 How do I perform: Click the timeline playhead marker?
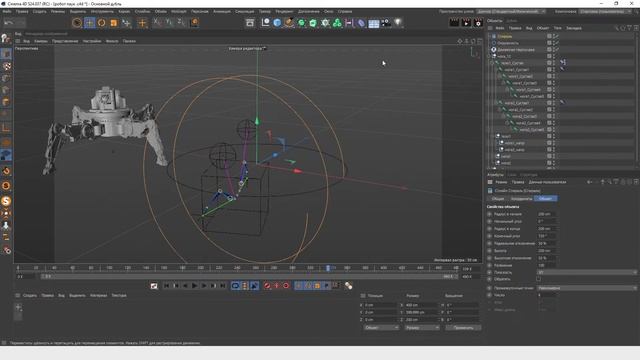pyautogui.click(x=328, y=268)
